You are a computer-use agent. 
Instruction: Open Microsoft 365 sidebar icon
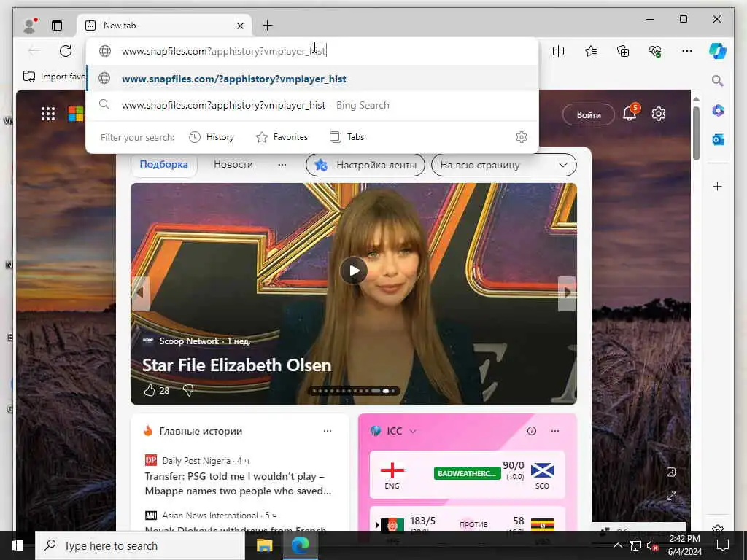pos(718,111)
